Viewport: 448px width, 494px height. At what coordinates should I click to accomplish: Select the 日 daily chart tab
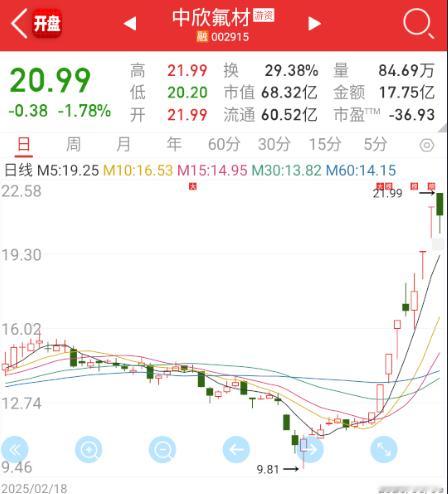click(x=24, y=145)
